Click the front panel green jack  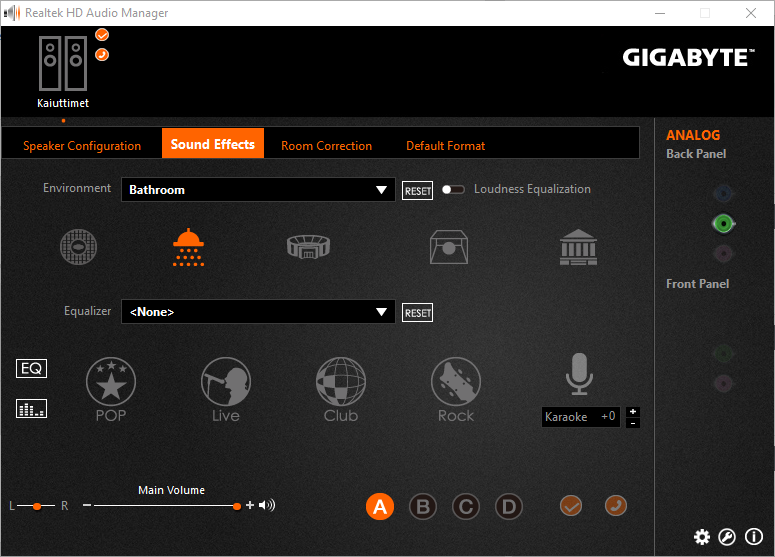724,353
